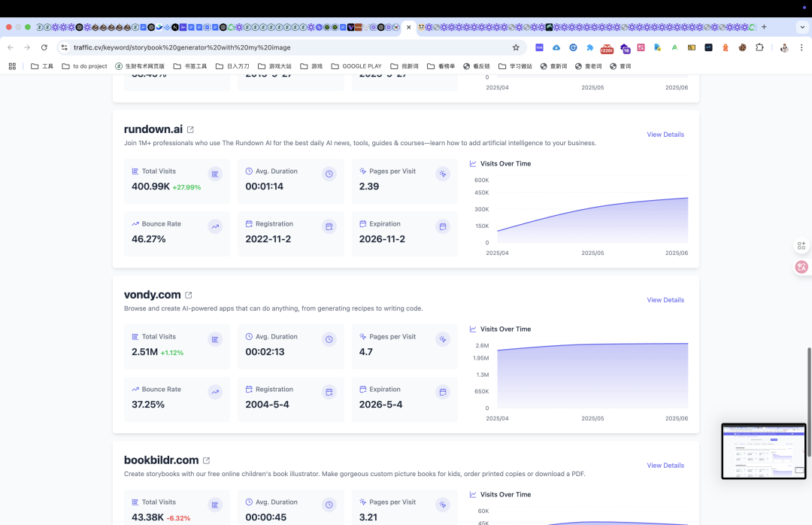812x525 pixels.
Task: Click rundown.ai Bounce Rate trend icon
Action: 215,226
